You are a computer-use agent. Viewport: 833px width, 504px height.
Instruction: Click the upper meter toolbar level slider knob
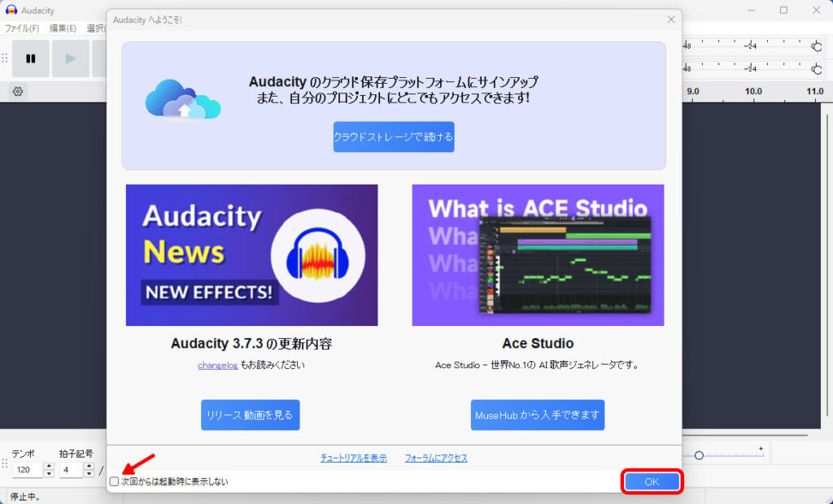click(817, 46)
